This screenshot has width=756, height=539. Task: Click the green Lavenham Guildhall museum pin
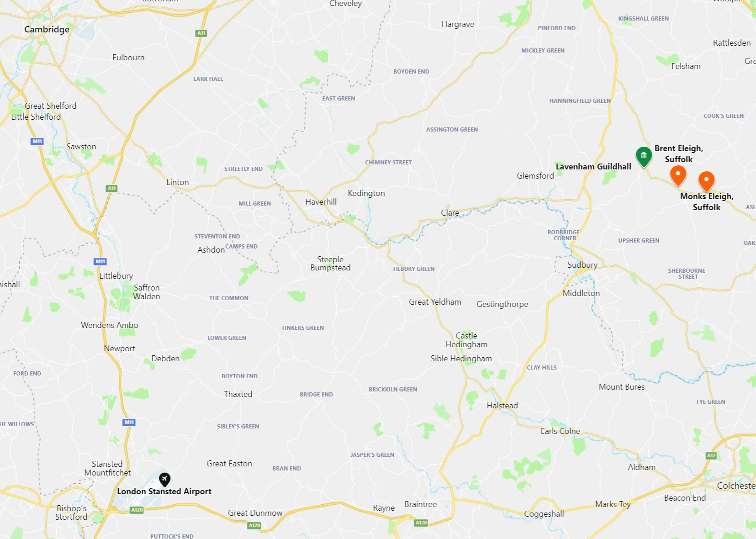coord(644,157)
